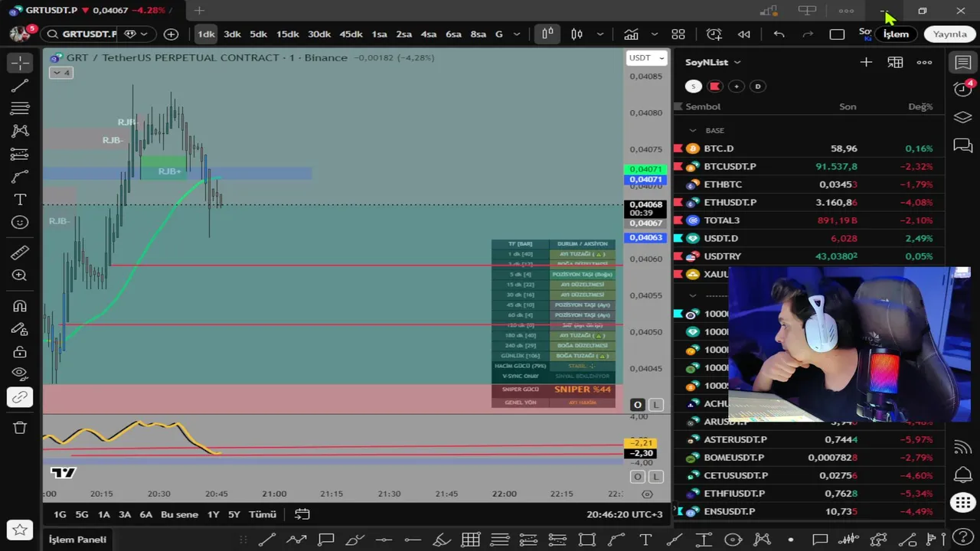Toggle stay in drawing mode

point(20,329)
